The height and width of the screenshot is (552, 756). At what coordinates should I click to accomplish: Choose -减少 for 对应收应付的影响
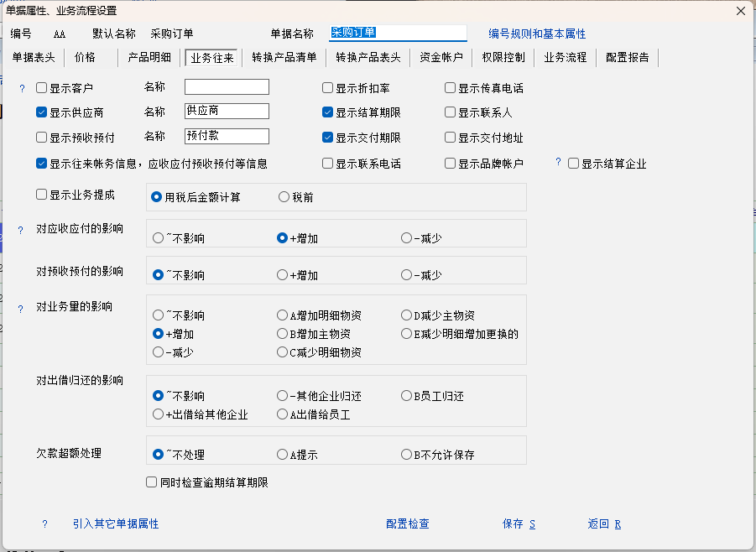(x=407, y=238)
